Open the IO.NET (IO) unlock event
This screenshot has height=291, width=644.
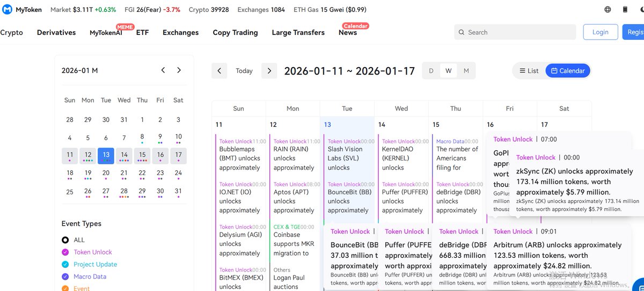[x=240, y=198]
